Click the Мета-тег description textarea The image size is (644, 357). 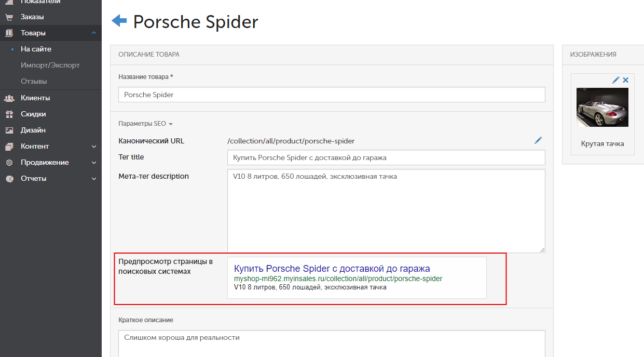(x=386, y=211)
